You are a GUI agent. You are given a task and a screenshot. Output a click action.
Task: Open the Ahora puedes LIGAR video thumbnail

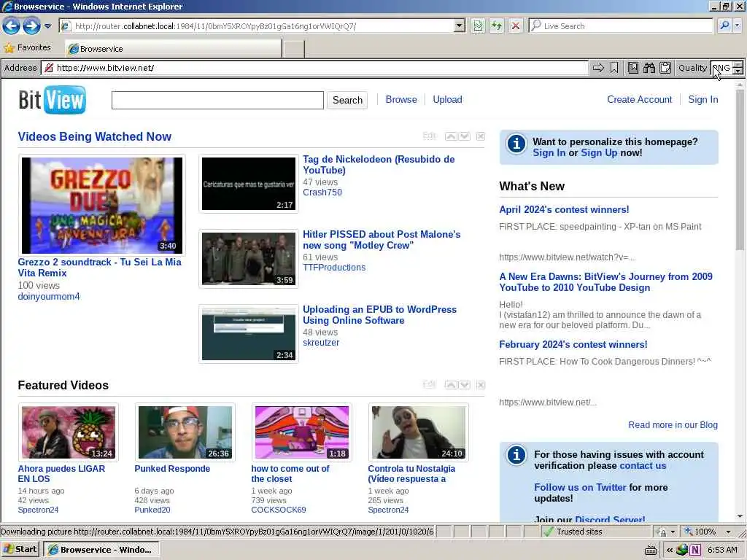pyautogui.click(x=69, y=432)
